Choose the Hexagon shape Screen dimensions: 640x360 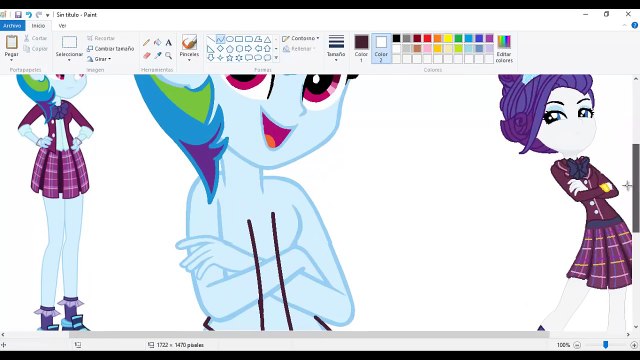pyautogui.click(x=239, y=49)
